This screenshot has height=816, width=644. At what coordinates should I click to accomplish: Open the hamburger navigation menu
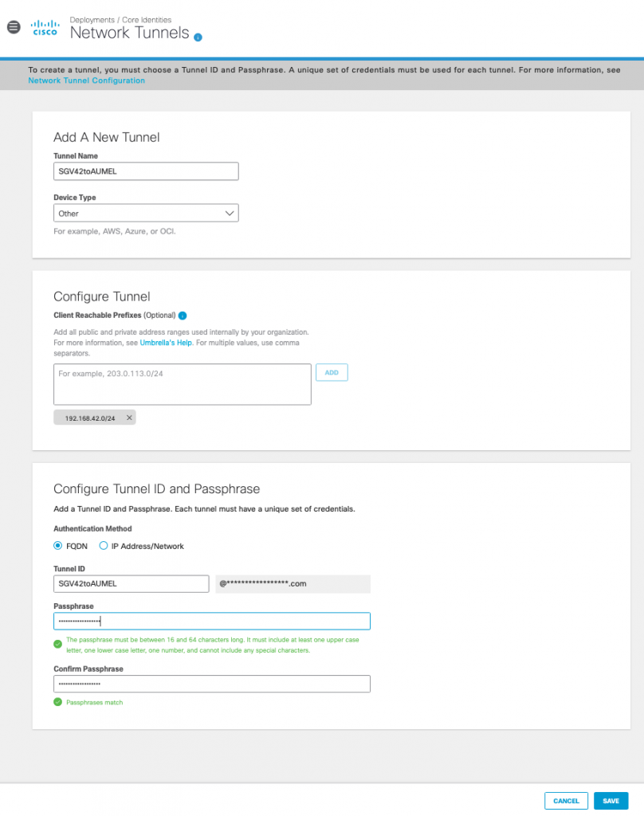point(14,27)
